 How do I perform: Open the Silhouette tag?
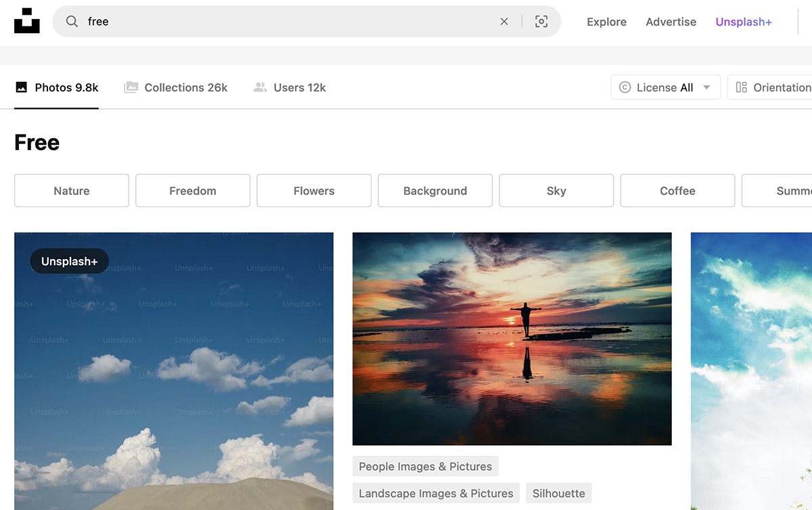coord(559,493)
